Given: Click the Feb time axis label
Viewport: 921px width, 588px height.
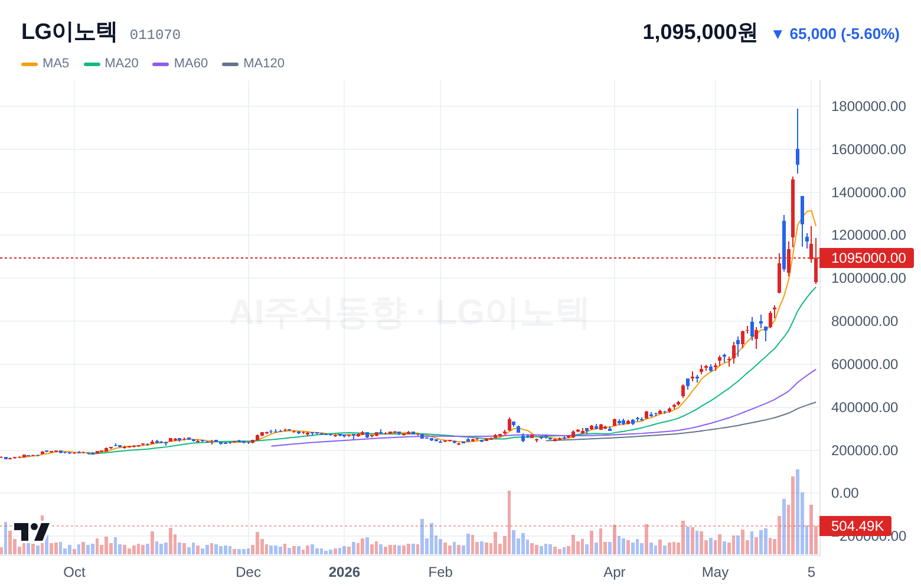Looking at the screenshot, I should coord(440,572).
